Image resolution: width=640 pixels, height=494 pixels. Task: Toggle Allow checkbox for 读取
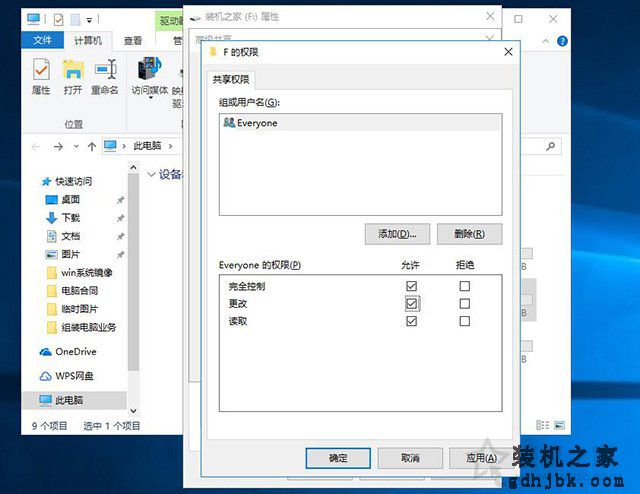click(x=411, y=321)
